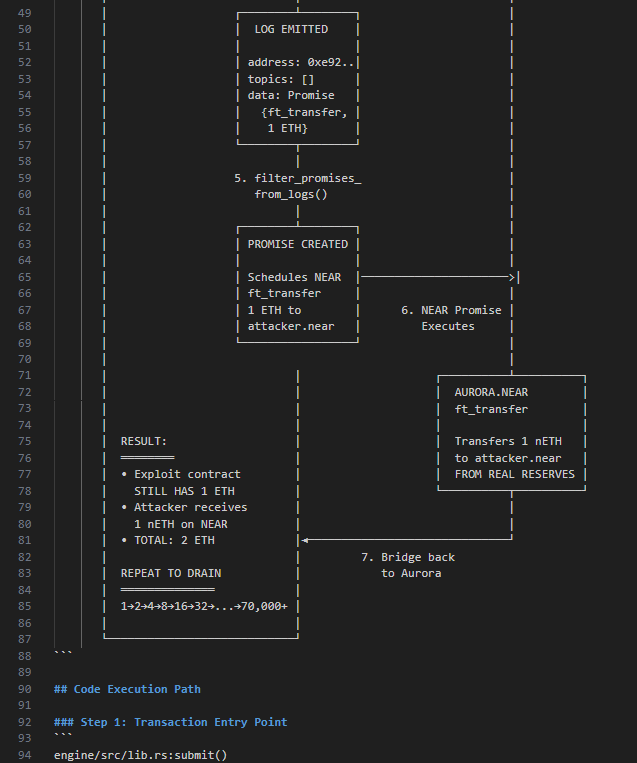
Task: Click the 'Executes' text
Action: pos(448,326)
